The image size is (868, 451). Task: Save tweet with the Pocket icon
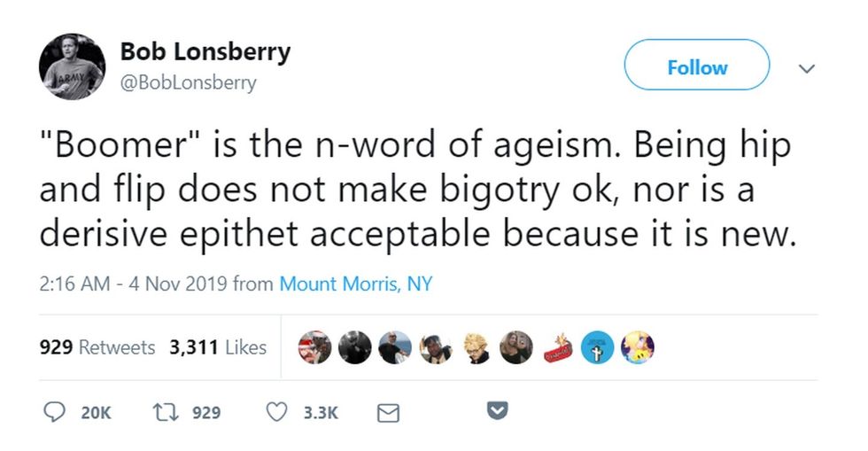498,411
